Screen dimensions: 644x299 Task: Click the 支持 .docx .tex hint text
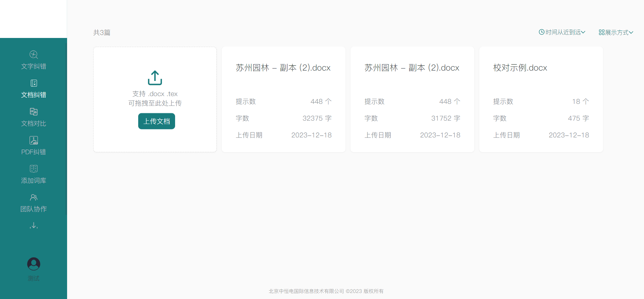[x=155, y=94]
